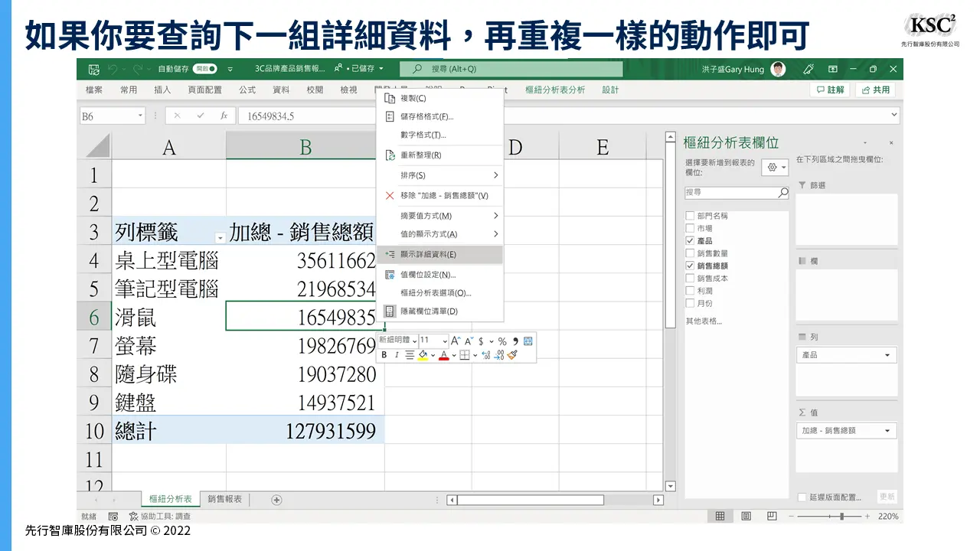The height and width of the screenshot is (551, 980).
Task: Click the percent style icon
Action: coord(502,341)
